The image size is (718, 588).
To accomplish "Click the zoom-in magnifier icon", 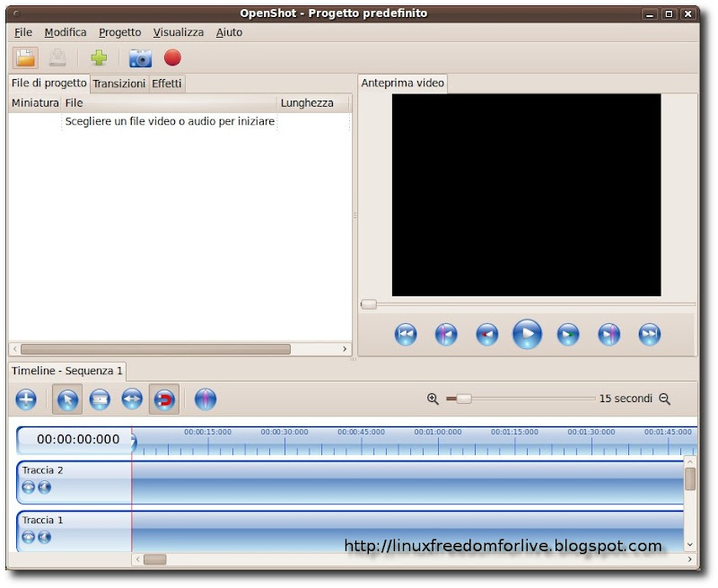I will tap(433, 399).
